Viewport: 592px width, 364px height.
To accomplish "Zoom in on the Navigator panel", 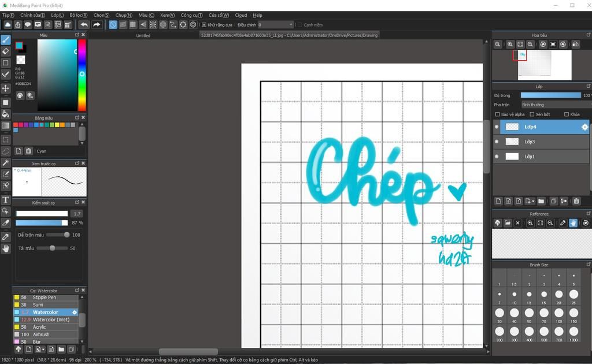I will pos(510,44).
